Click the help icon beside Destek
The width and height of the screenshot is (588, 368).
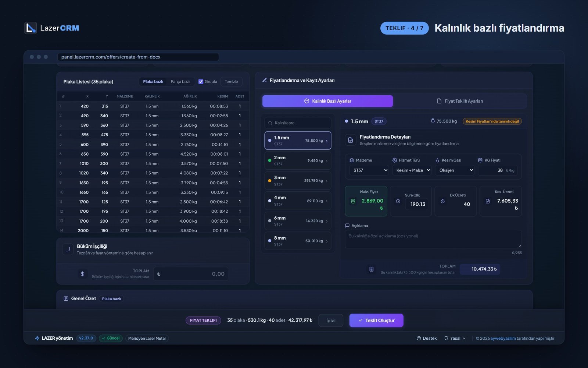[x=419, y=338]
